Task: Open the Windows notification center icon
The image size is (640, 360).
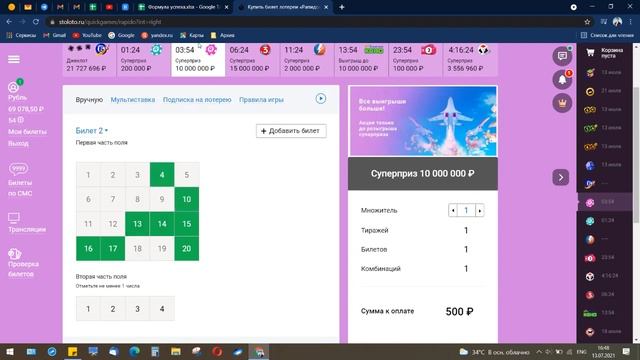Action: [x=626, y=351]
